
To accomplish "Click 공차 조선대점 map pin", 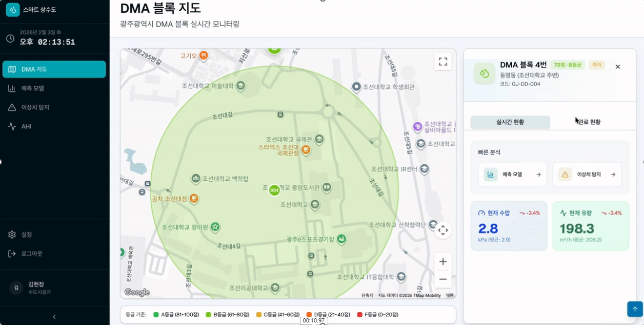I will tap(194, 199).
